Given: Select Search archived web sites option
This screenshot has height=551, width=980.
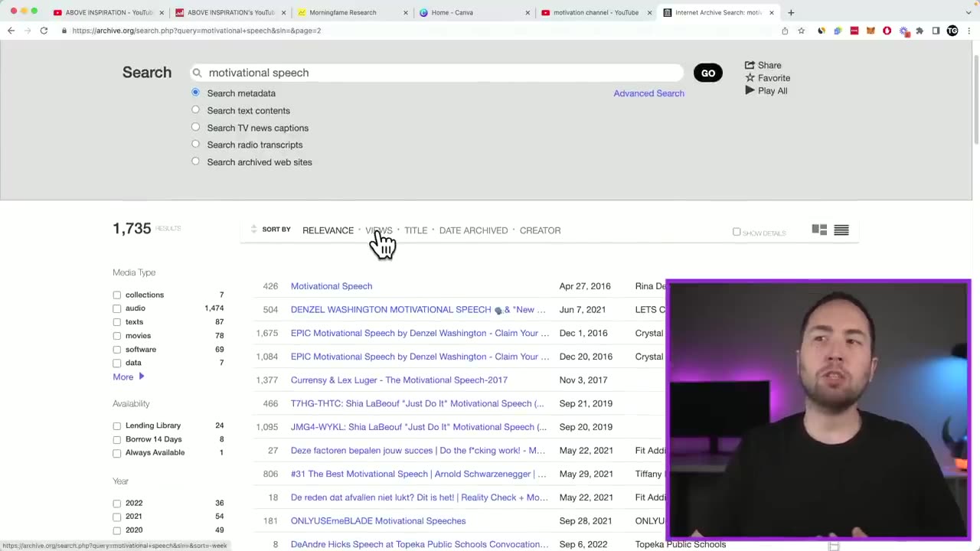Looking at the screenshot, I should pyautogui.click(x=195, y=161).
